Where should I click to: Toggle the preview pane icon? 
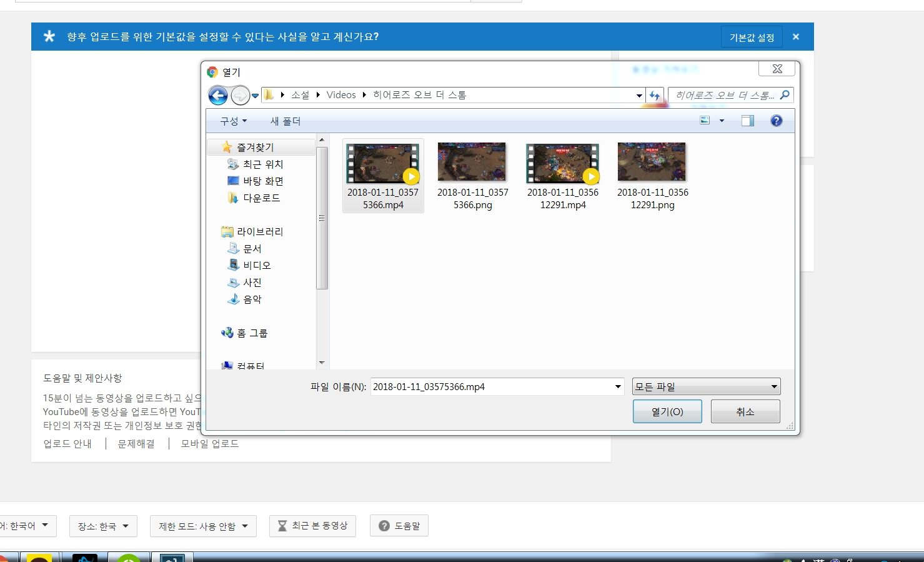[x=748, y=121]
